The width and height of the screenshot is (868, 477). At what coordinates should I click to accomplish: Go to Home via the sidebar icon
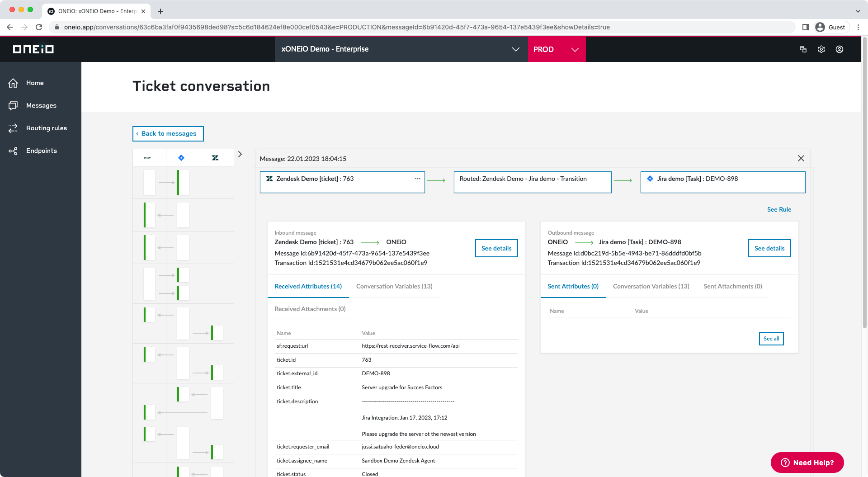click(35, 83)
